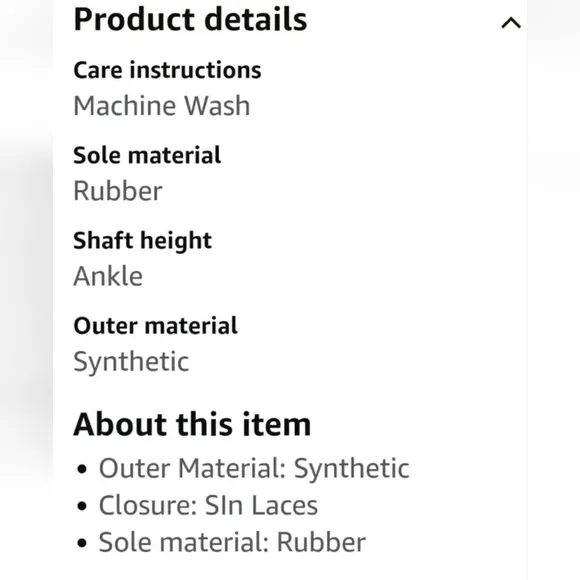Select the Care instructions label

167,70
